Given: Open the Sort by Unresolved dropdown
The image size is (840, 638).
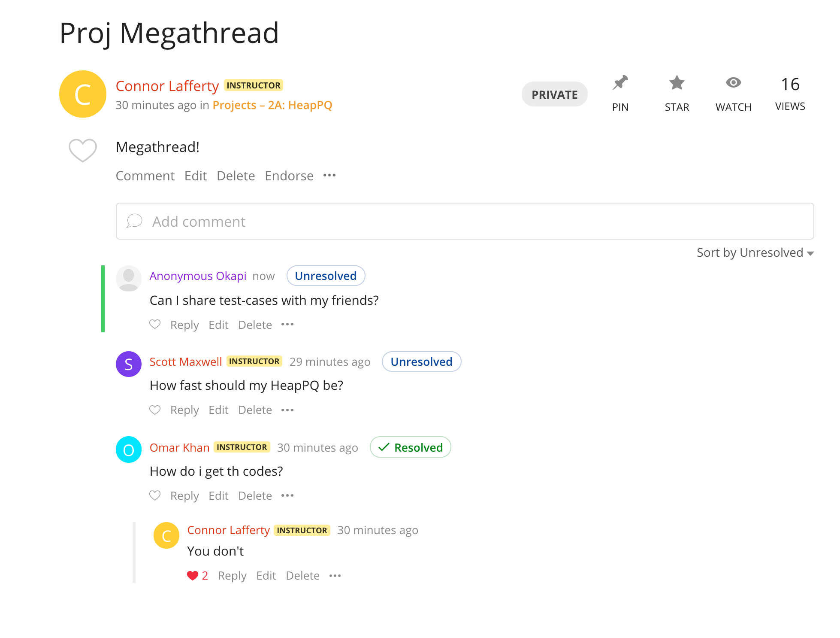Looking at the screenshot, I should [755, 253].
